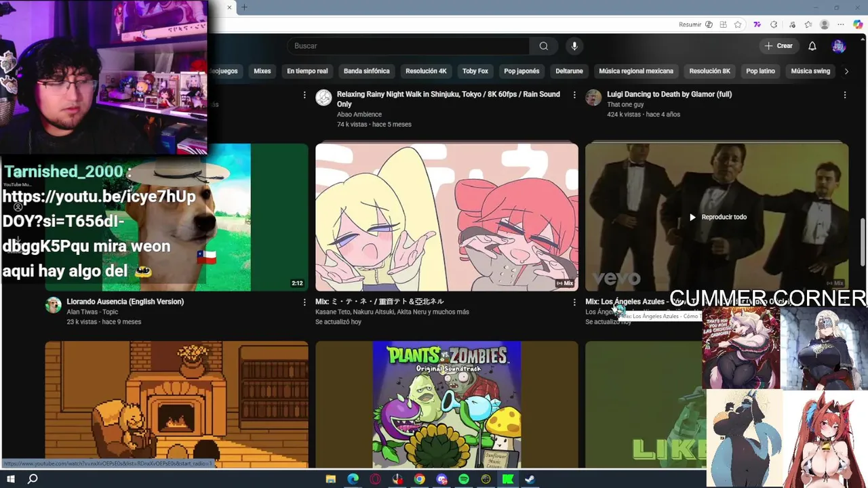Viewport: 868px width, 488px height.
Task: Add this page to favorites star
Action: tap(738, 24)
